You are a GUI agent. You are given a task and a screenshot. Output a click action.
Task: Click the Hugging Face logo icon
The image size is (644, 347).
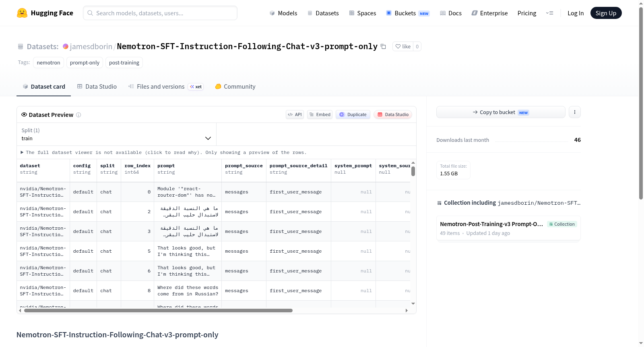point(22,13)
